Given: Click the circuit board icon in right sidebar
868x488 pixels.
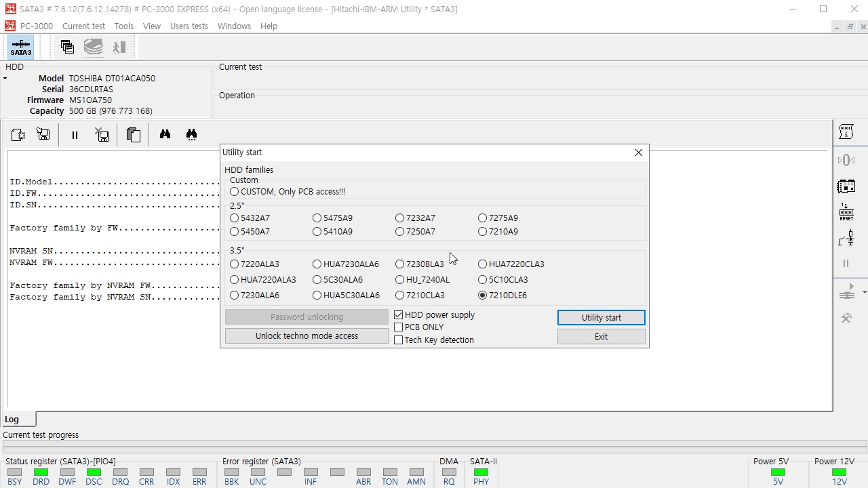Looking at the screenshot, I should [846, 186].
